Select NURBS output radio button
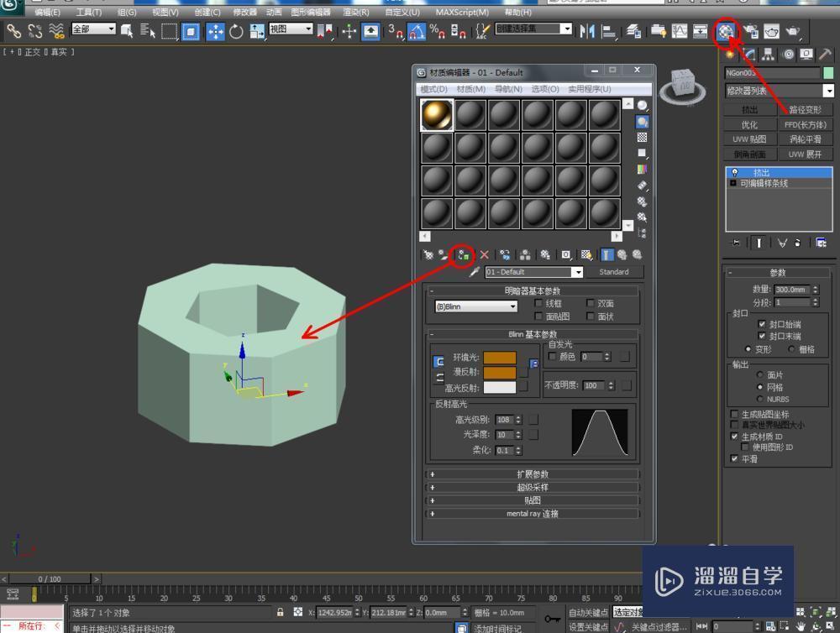Screen dimensions: 840x633 click(760, 397)
